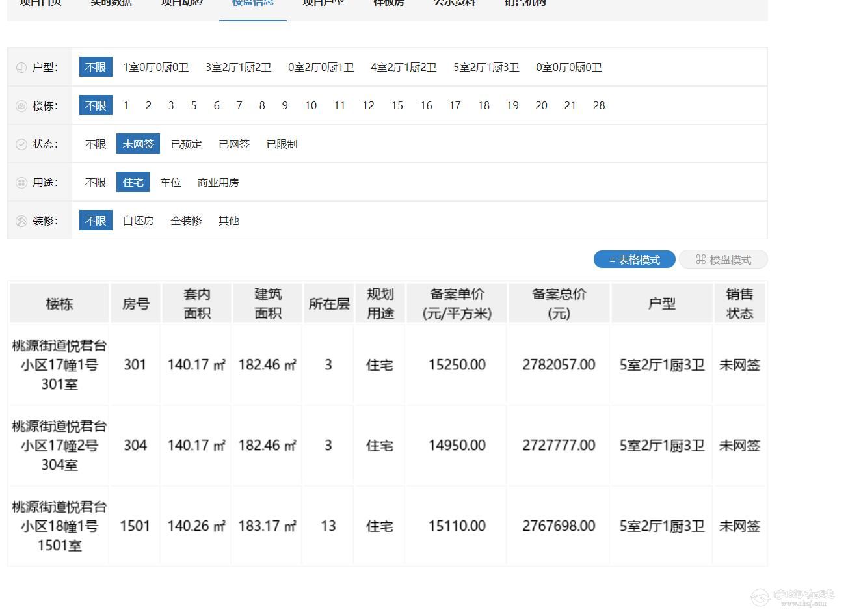Choose building 18 in 楼栋 filter
This screenshot has height=616, width=848.
(x=484, y=105)
